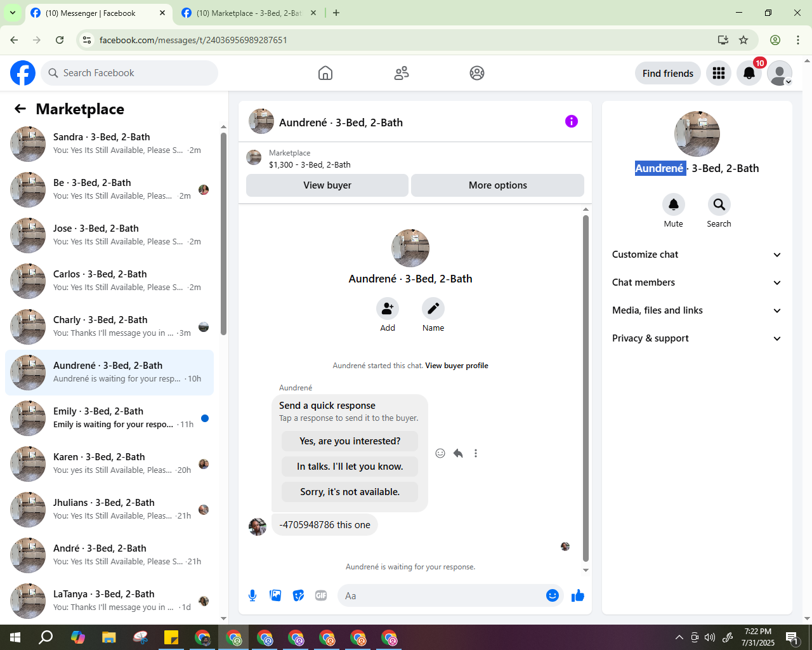Open Jhulians's 3-Bed, 2-Bath conversation

pyautogui.click(x=109, y=510)
